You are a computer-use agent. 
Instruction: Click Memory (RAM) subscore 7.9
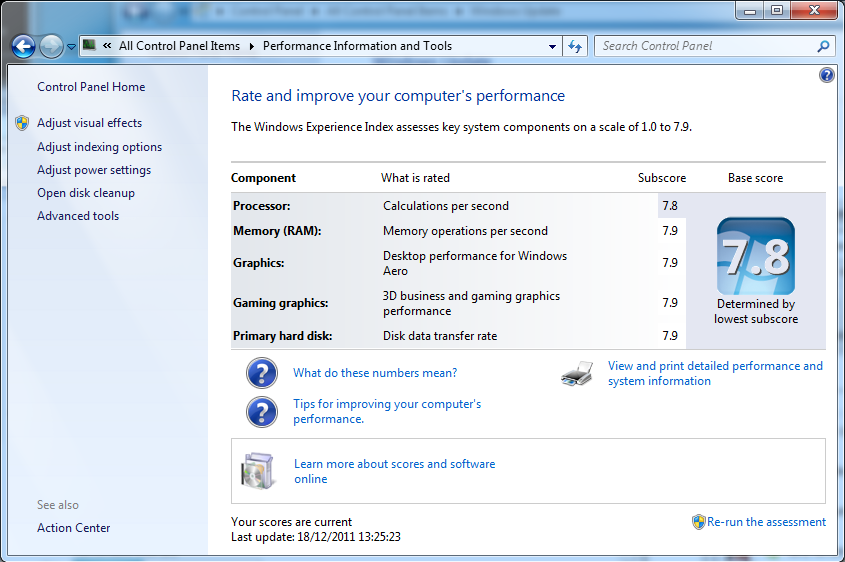click(670, 231)
